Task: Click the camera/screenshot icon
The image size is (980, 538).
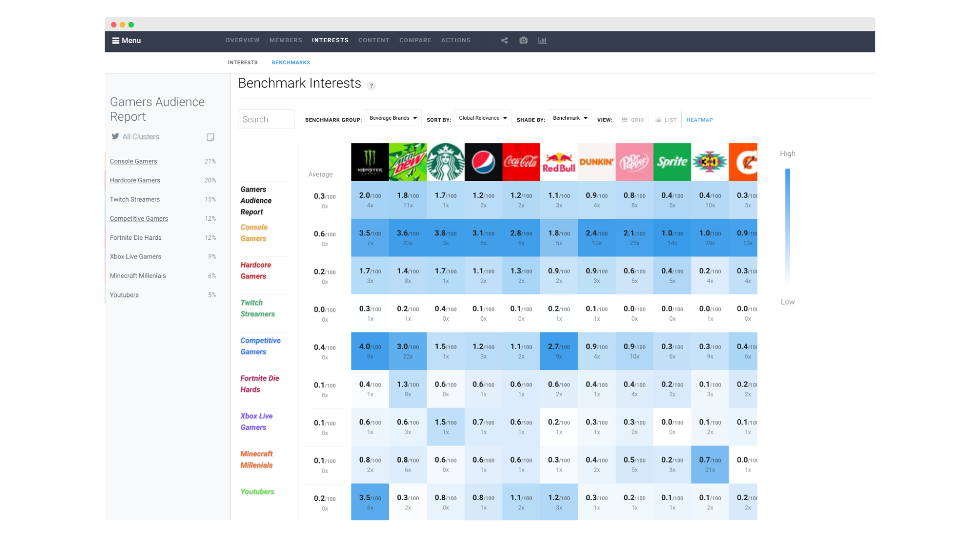Action: [524, 40]
